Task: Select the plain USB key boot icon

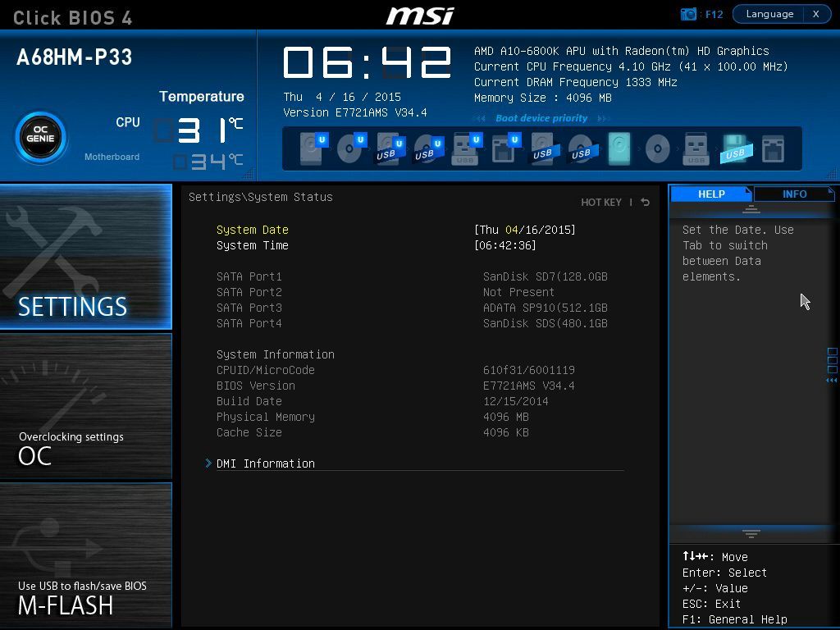Action: 696,148
